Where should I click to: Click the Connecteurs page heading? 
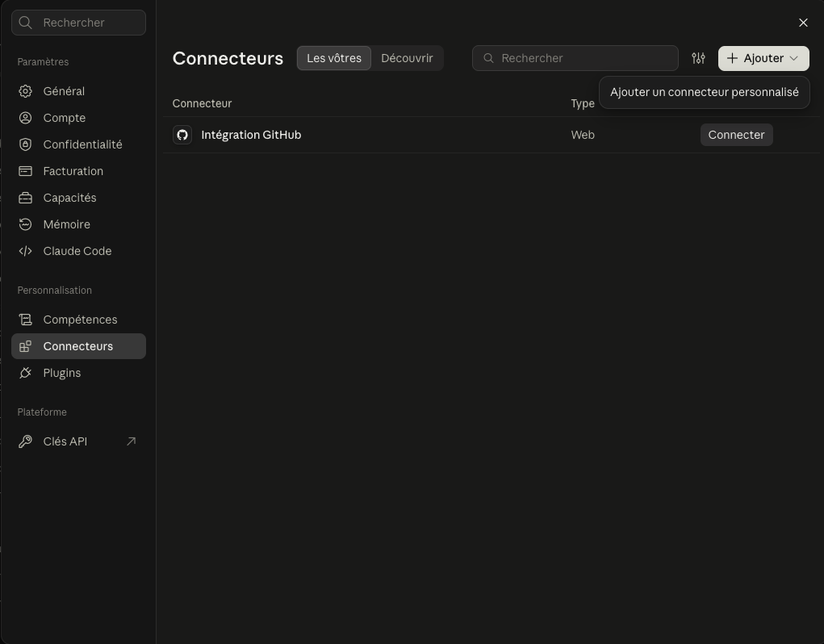pyautogui.click(x=228, y=58)
